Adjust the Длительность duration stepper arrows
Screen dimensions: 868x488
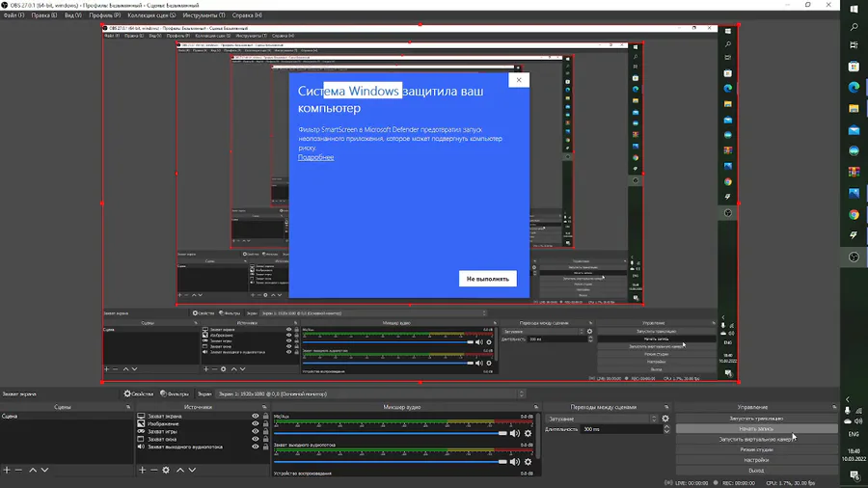666,429
